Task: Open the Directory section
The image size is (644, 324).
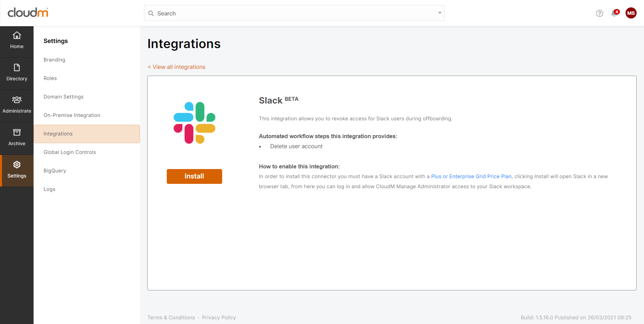Action: point(17,73)
